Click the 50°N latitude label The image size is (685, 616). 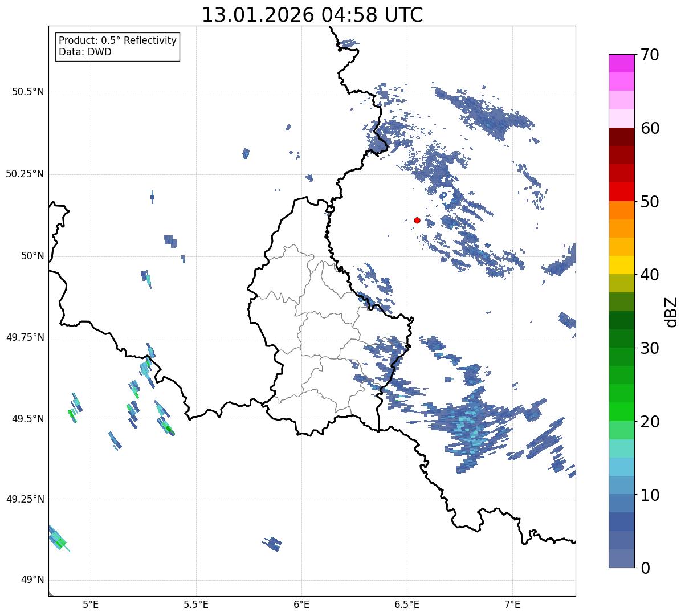[32, 256]
